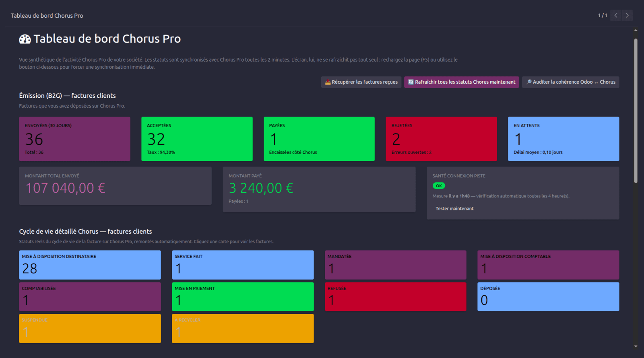
Task: Click Délai moyen : 0,10 jours text
Action: (538, 152)
